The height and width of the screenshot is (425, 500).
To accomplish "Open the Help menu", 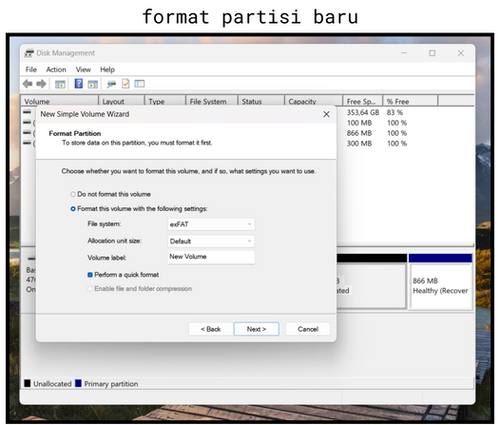I will 107,70.
